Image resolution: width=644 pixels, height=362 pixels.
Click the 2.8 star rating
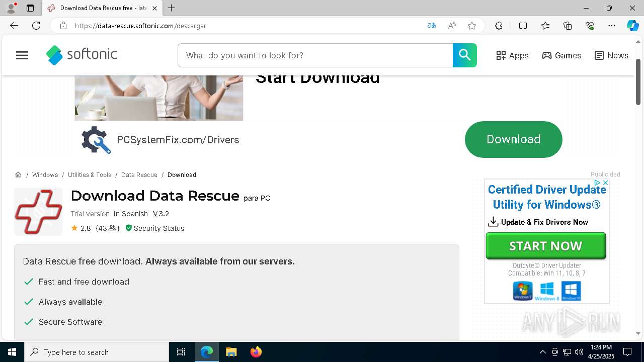coord(81,228)
